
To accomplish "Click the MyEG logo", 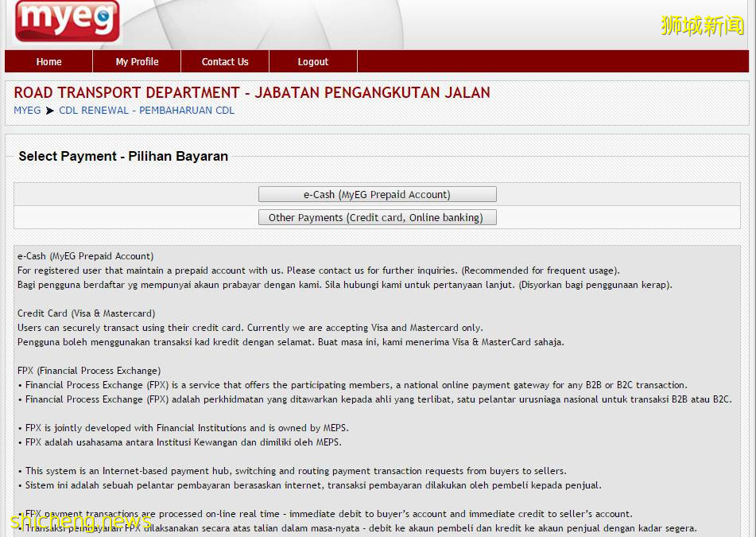I will 68,21.
